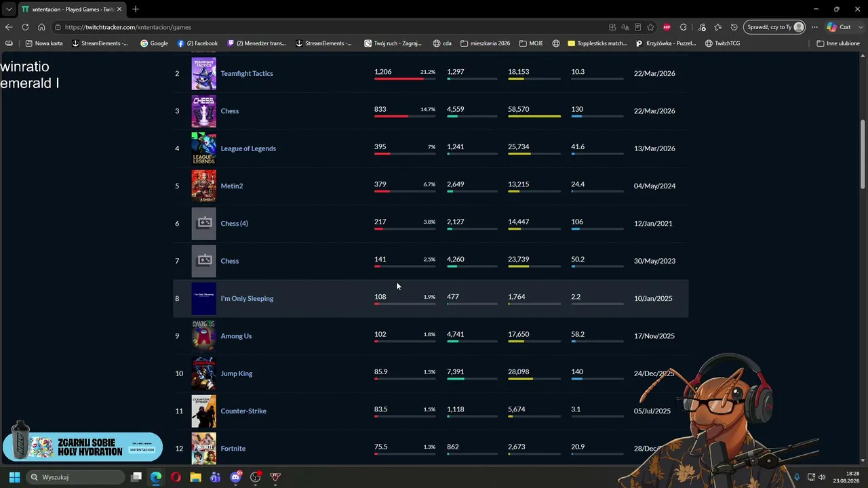Click the Among Us cover thumbnail
Screen dimensions: 868x488
point(203,336)
